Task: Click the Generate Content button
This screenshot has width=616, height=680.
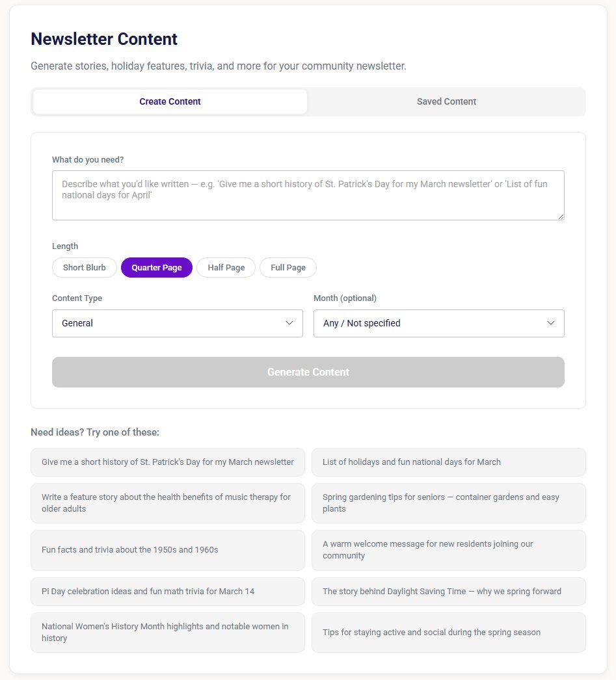Action: (x=308, y=372)
